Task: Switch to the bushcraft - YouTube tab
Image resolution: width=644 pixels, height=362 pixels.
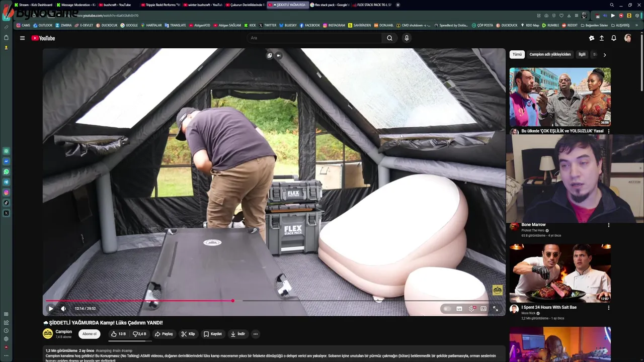Action: pos(117,5)
